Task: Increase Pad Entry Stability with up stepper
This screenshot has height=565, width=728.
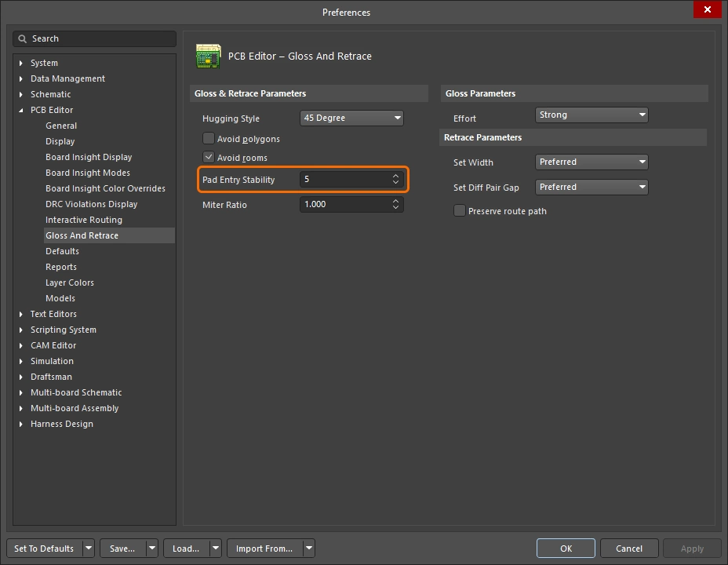Action: pos(396,176)
